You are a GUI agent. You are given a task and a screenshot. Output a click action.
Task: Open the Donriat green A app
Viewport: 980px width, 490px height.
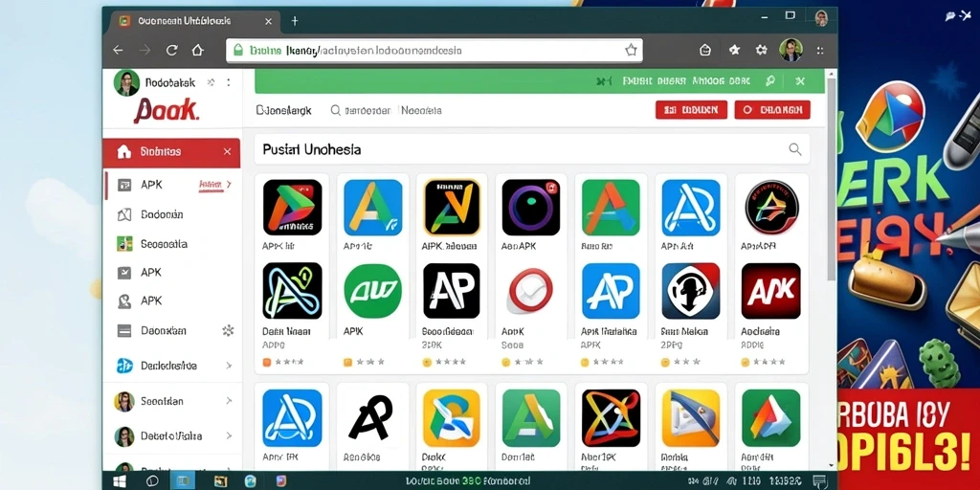pos(531,417)
